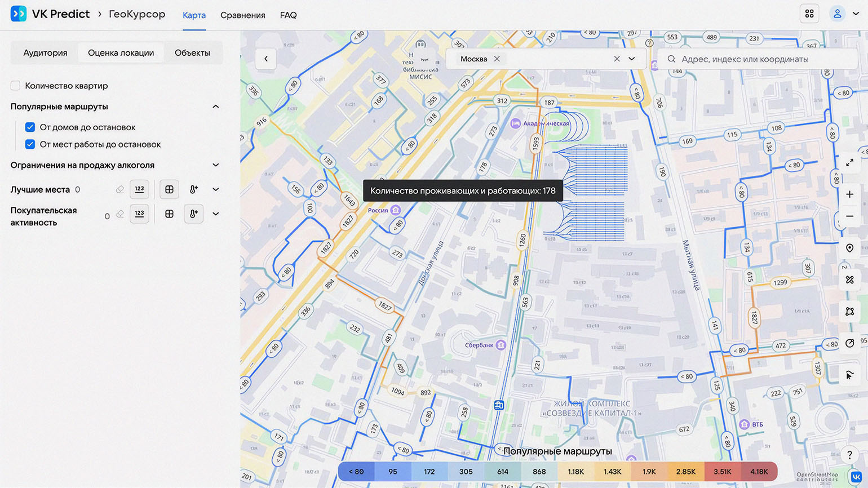Click the location pin tool on map
This screenshot has width=868, height=488.
(x=849, y=248)
